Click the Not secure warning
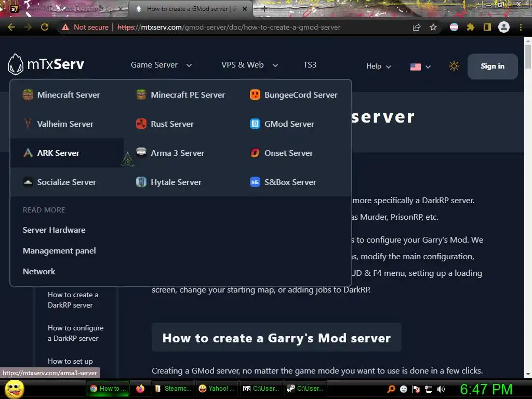This screenshot has height=399, width=532. tap(85, 27)
